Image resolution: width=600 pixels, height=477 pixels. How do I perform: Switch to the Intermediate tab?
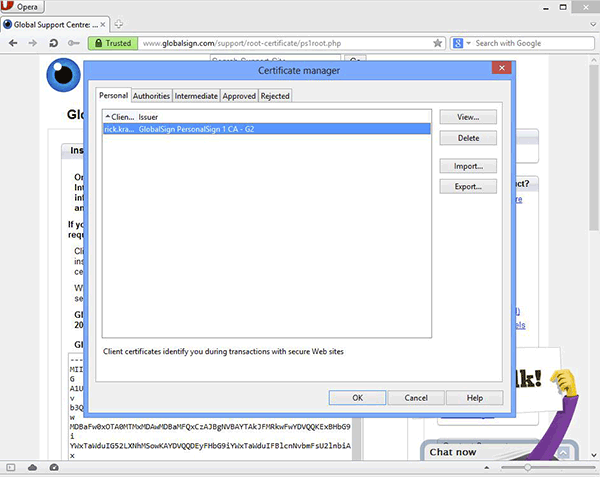pyautogui.click(x=196, y=96)
